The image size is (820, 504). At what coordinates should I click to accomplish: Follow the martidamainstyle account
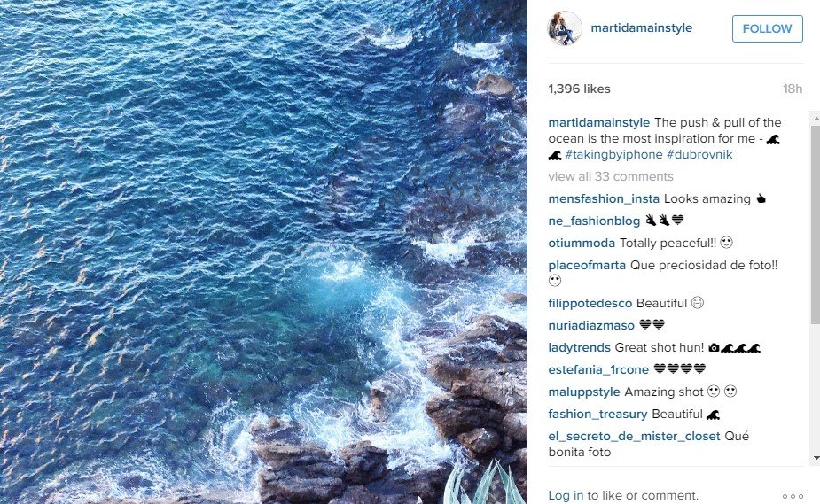point(767,28)
